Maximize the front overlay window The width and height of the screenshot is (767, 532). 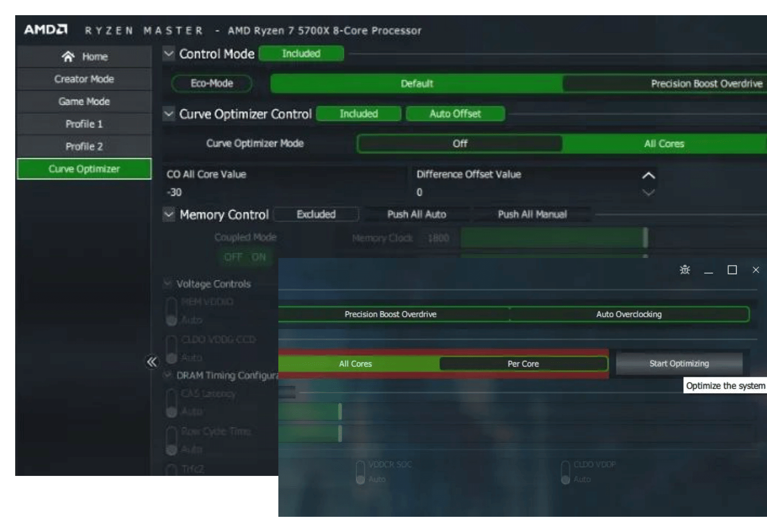[732, 270]
